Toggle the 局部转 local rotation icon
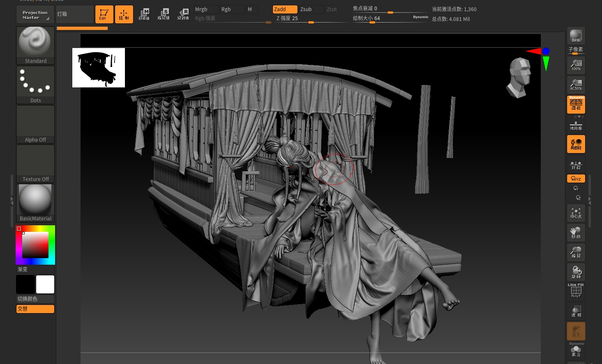Viewport: 602px width, 364px height. (576, 144)
